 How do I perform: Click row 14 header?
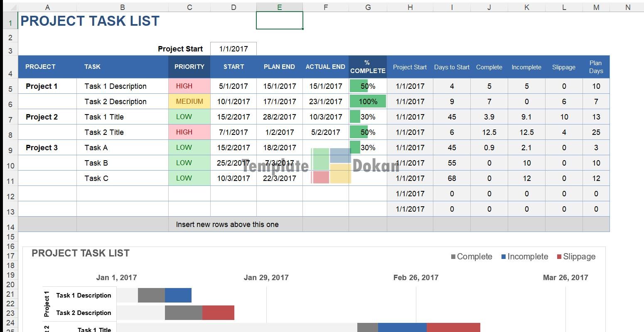coord(10,227)
